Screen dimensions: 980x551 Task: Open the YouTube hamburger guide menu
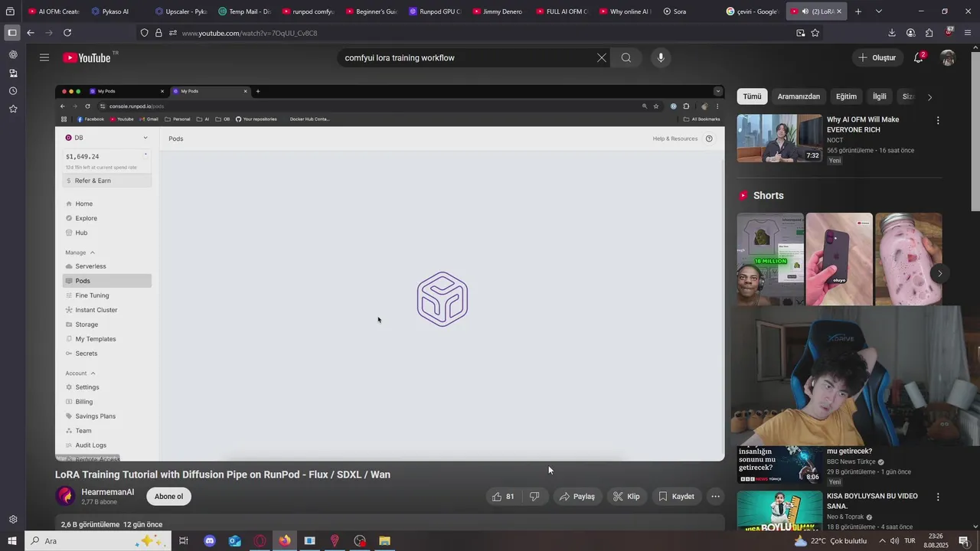pyautogui.click(x=44, y=57)
